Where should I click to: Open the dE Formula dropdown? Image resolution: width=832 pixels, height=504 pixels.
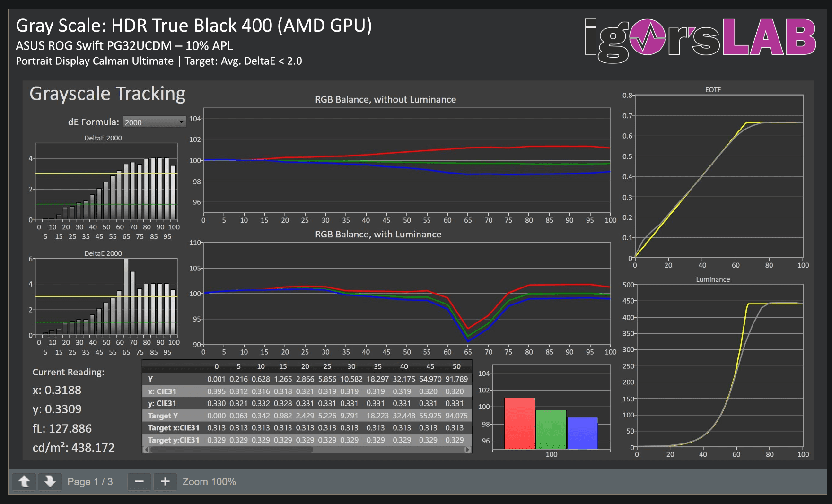[x=154, y=122]
